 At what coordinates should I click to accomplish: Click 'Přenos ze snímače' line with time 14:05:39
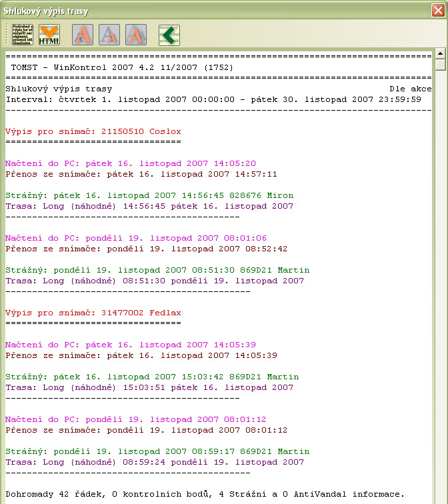click(x=141, y=355)
